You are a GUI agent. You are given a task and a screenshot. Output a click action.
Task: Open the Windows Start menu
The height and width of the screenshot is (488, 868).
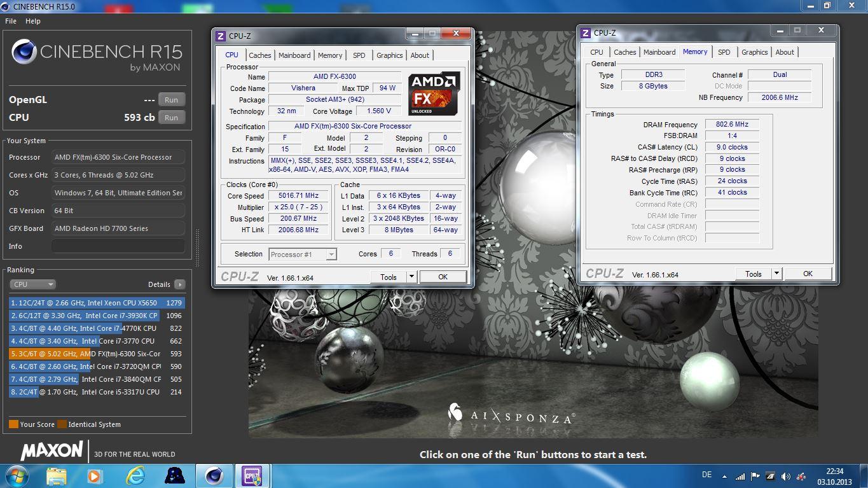pos(16,476)
